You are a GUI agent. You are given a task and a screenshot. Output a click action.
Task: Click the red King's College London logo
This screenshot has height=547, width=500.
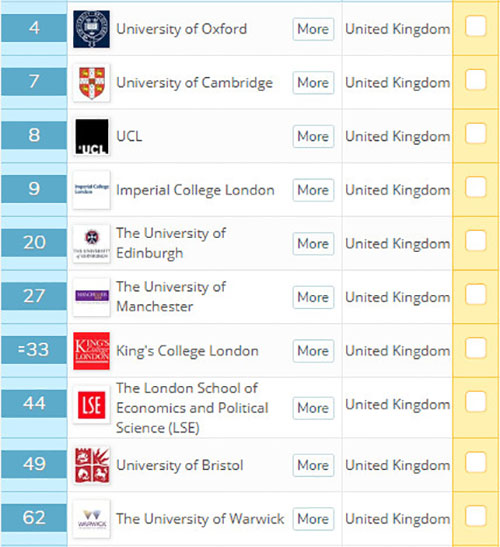click(x=91, y=351)
